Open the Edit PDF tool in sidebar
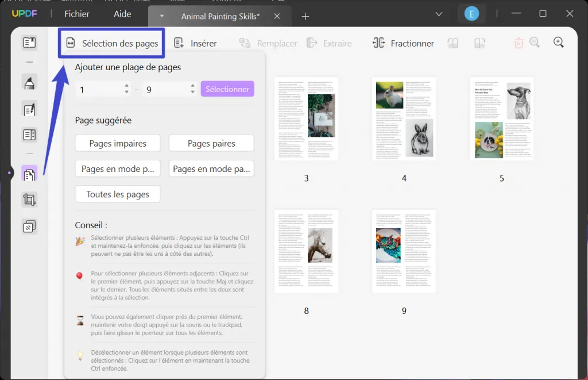This screenshot has width=588, height=380. 29,109
